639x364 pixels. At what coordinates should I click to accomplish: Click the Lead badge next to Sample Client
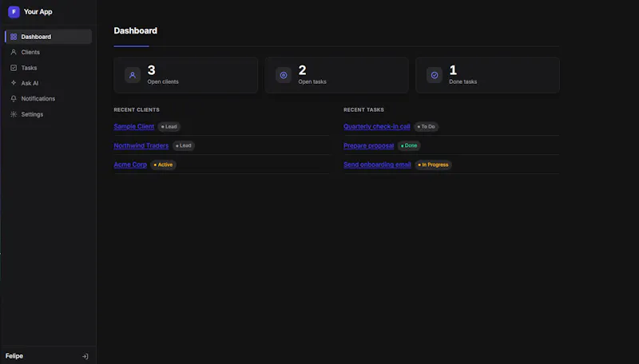point(169,127)
